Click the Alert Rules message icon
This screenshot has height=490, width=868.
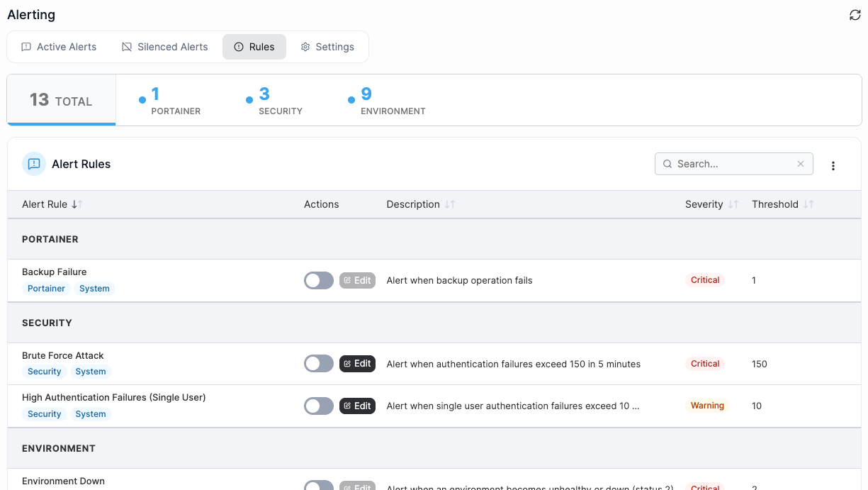click(34, 164)
